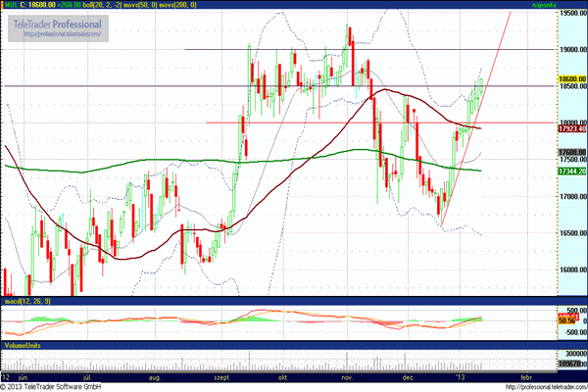Click the yellow 18600.00 last price tag
The image size is (588, 392).
[x=572, y=79]
